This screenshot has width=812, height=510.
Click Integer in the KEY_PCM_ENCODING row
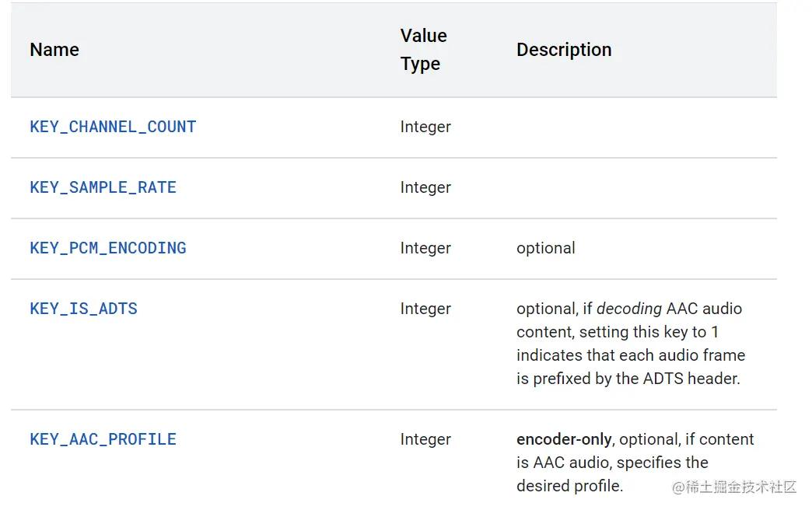[x=425, y=248]
